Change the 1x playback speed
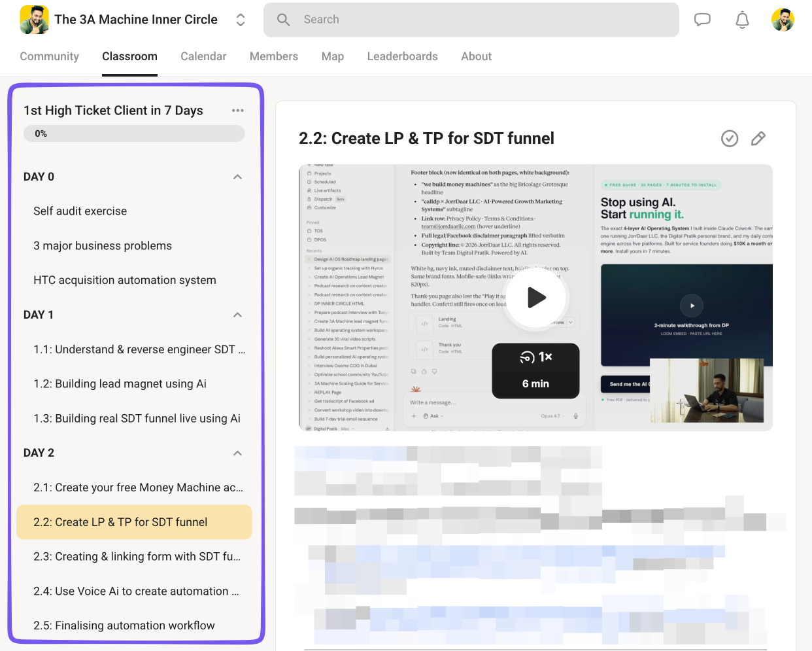 (x=535, y=357)
